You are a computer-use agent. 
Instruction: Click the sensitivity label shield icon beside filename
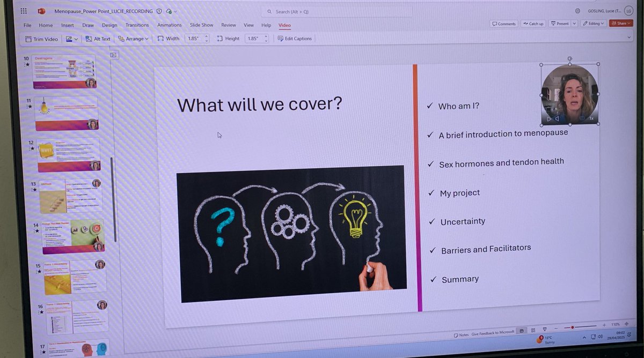pyautogui.click(x=159, y=11)
